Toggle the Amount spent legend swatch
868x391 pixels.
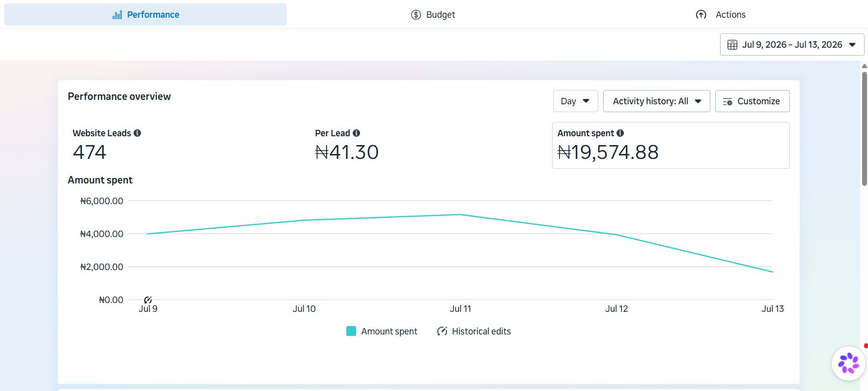(351, 331)
